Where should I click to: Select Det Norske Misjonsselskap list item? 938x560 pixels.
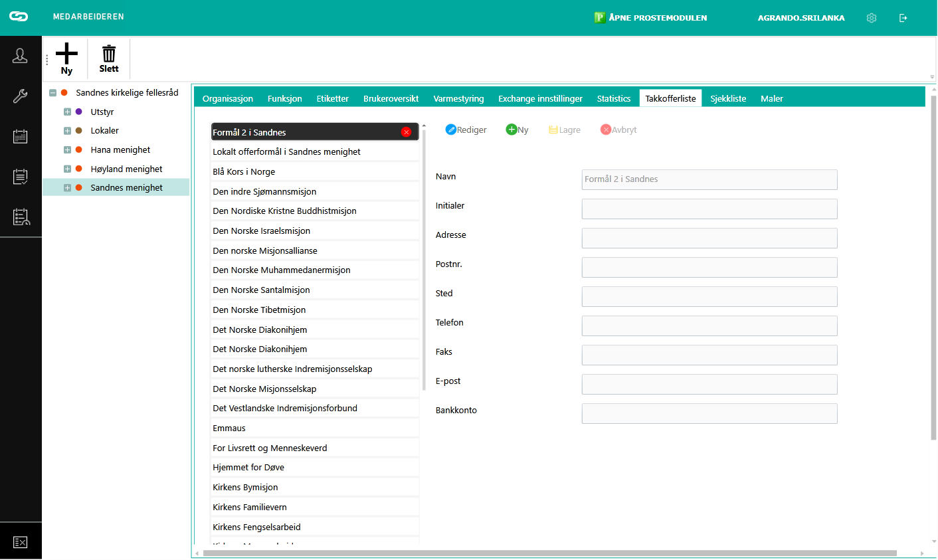(x=315, y=389)
